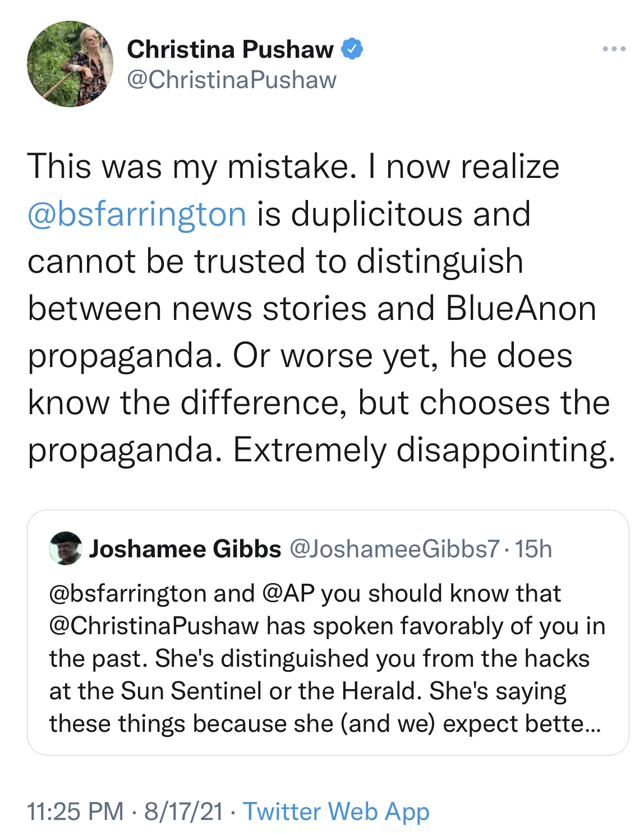The image size is (644, 834).
Task: Click the word BlueAnon in the tweet
Action: tap(521, 309)
